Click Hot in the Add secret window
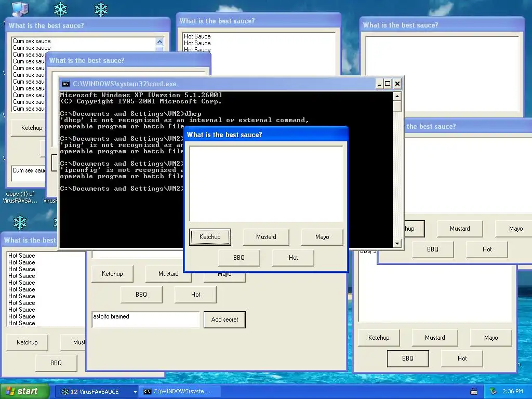This screenshot has width=532, height=399. (x=195, y=295)
